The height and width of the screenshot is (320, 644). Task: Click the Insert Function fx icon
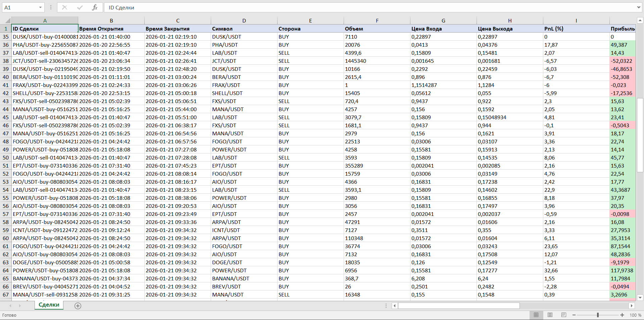95,7
